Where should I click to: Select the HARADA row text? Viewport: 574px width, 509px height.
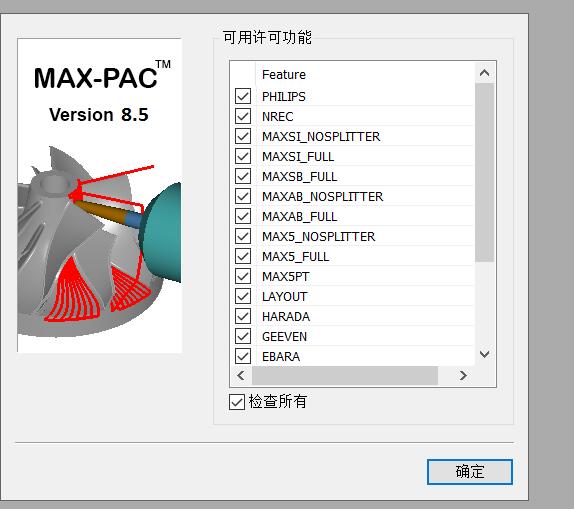286,316
